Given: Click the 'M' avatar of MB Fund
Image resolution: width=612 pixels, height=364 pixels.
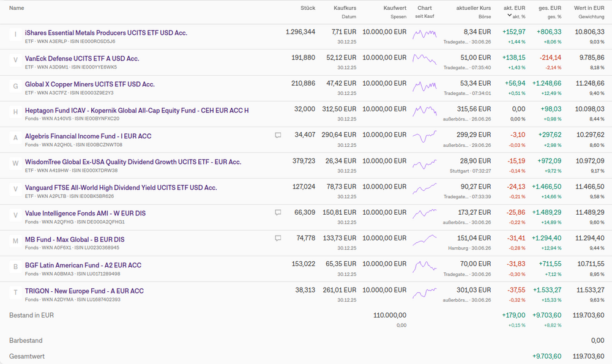Looking at the screenshot, I should [16, 241].
